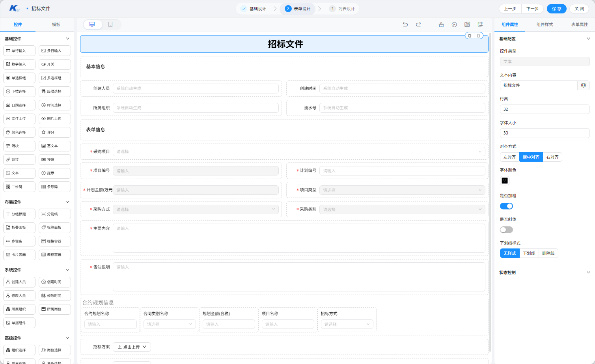Turn off the 是否加粗 switch
595x364 pixels.
tap(506, 206)
